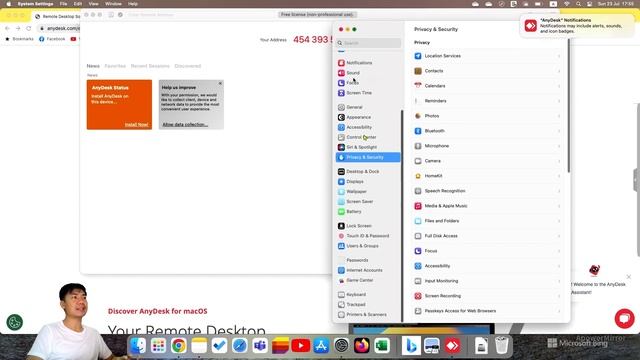Image resolution: width=640 pixels, height=360 pixels.
Task: Open Touch ID & Password settings
Action: [x=368, y=236]
